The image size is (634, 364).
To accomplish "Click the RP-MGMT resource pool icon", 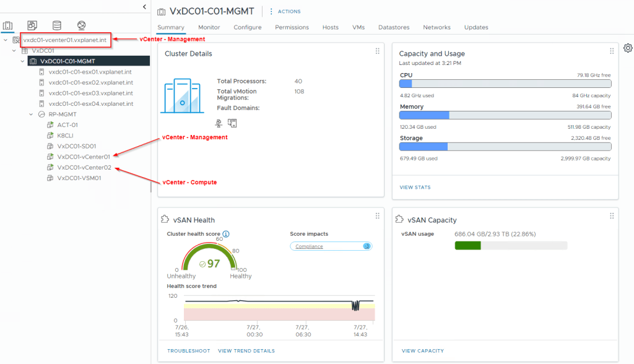I will [41, 115].
